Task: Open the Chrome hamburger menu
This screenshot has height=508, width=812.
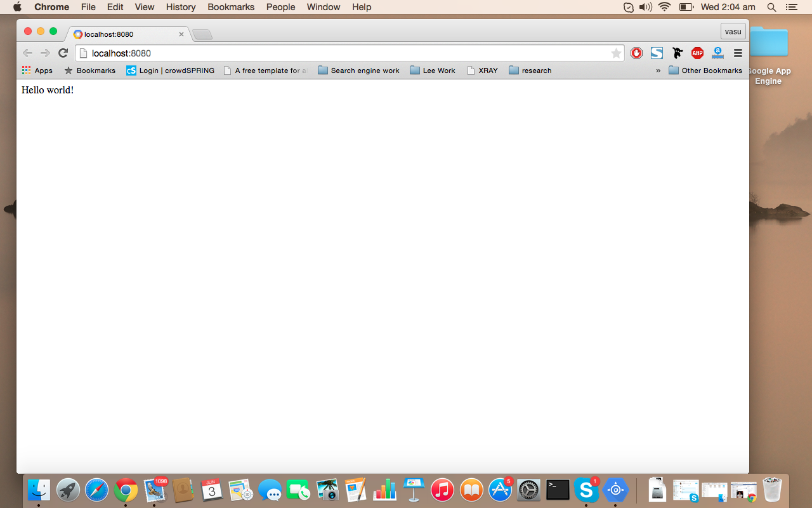Action: tap(738, 53)
